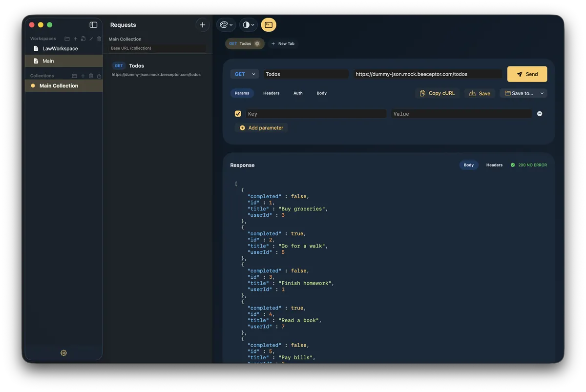Open settings via the gear icon
Viewport: 586px width, 392px height.
[x=63, y=353]
